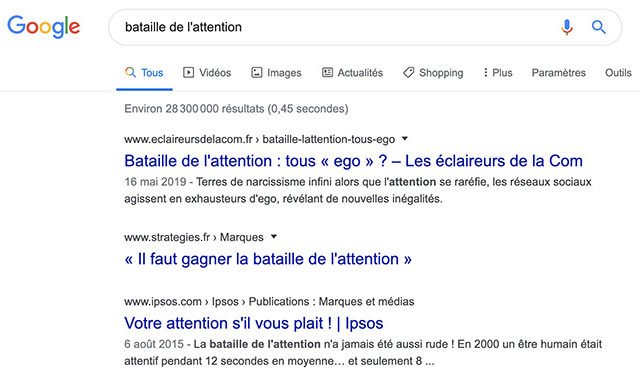Click the www.strategies.fr › Marques breadcrumb
Viewport: 640px width, 372px height.
click(x=194, y=237)
